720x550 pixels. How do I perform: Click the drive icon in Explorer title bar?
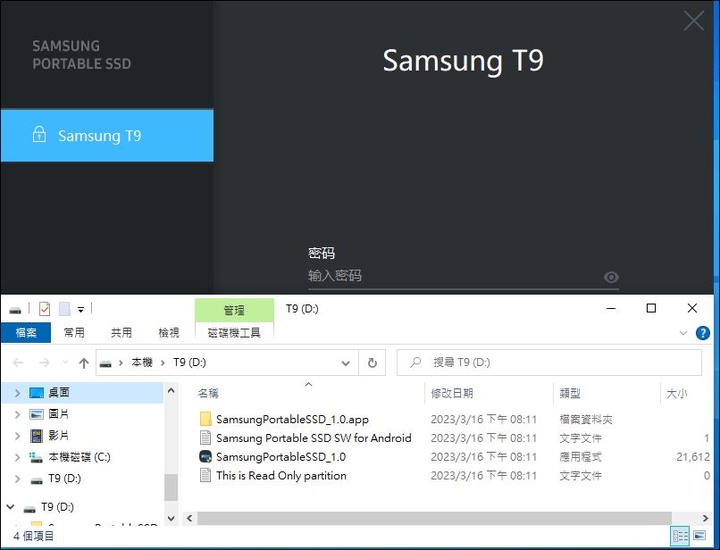pos(15,310)
